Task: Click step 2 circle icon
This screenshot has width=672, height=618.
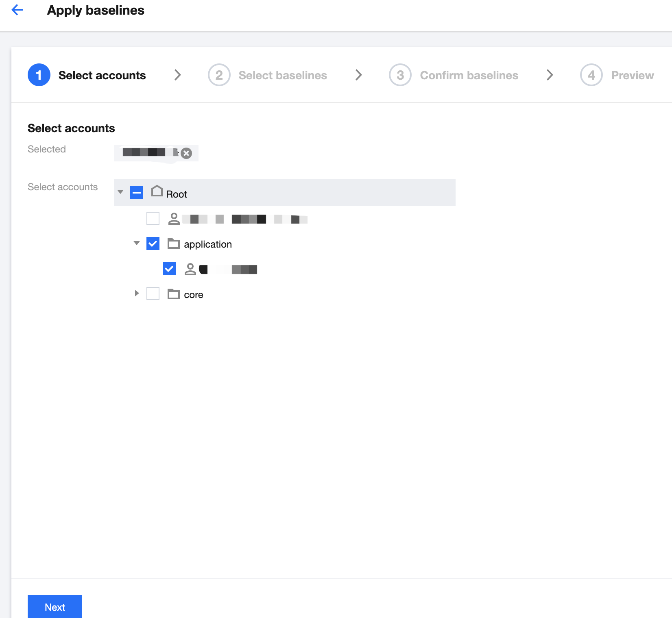Action: (219, 75)
